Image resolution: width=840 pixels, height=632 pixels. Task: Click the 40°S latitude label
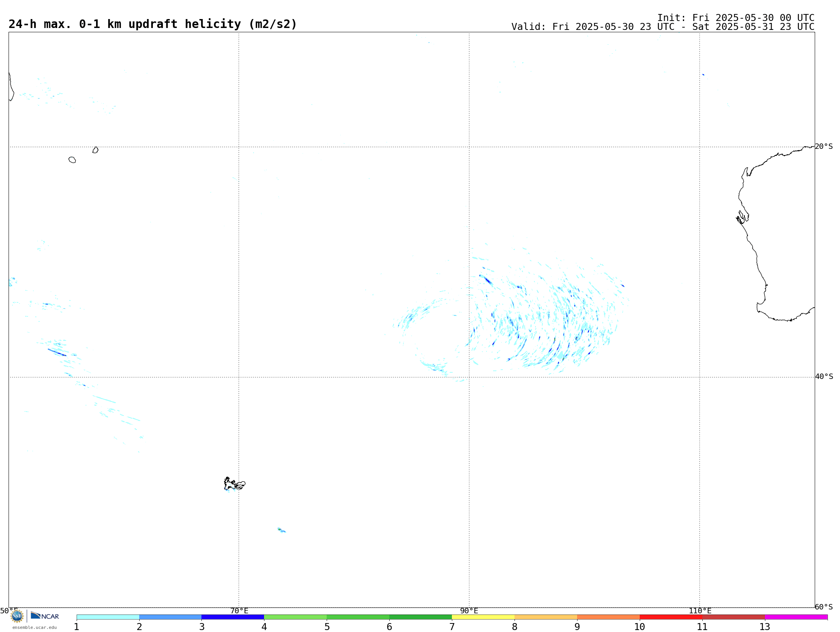[824, 377]
